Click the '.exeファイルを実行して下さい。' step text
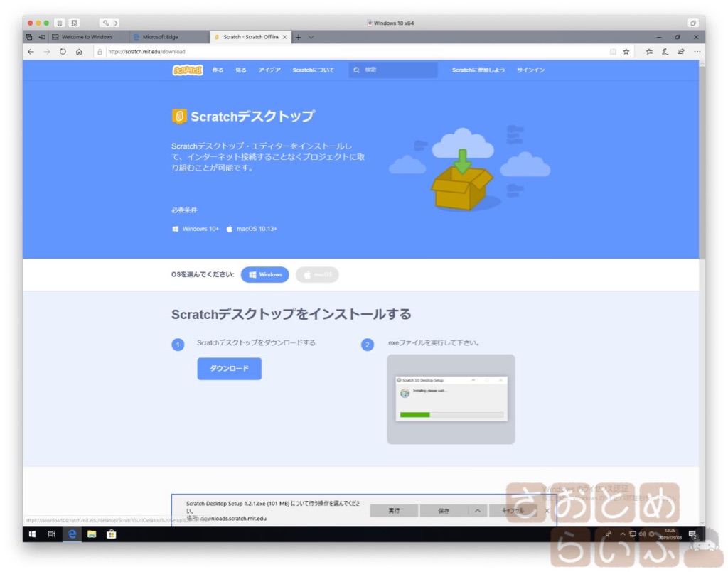 (x=433, y=342)
